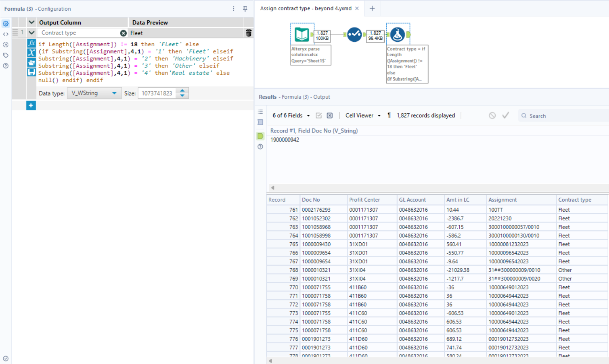The image size is (609, 364).
Task: Open the Cell Viewer dropdown
Action: [x=362, y=116]
